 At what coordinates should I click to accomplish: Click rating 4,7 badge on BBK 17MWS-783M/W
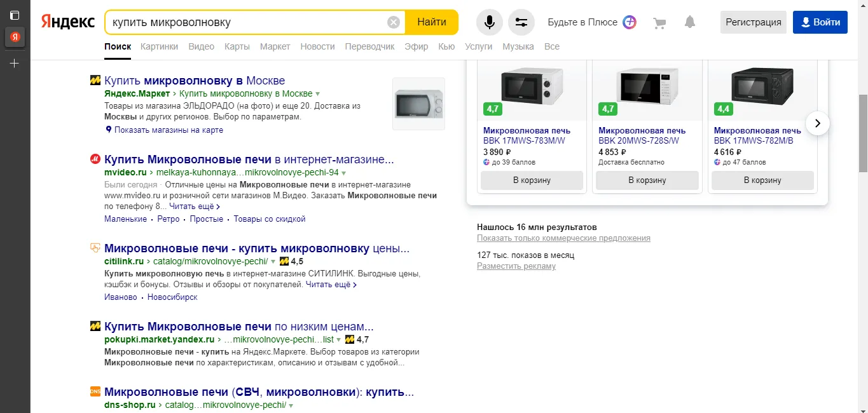click(x=493, y=109)
